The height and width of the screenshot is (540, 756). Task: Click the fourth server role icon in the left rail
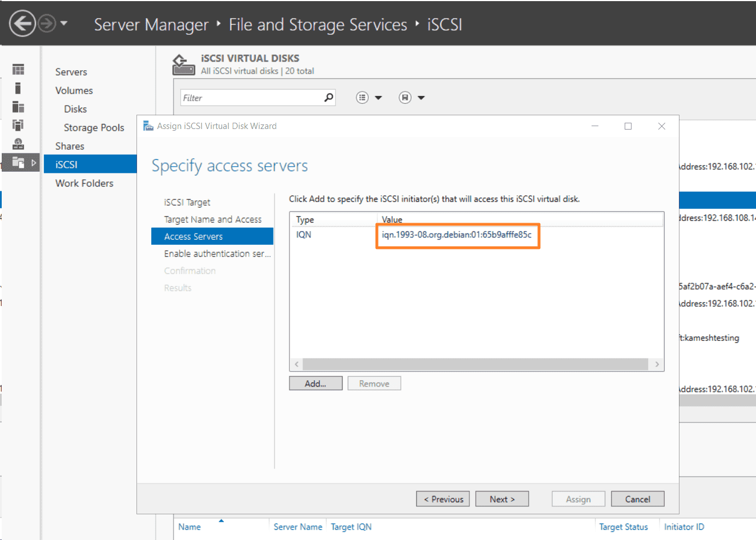[x=18, y=125]
